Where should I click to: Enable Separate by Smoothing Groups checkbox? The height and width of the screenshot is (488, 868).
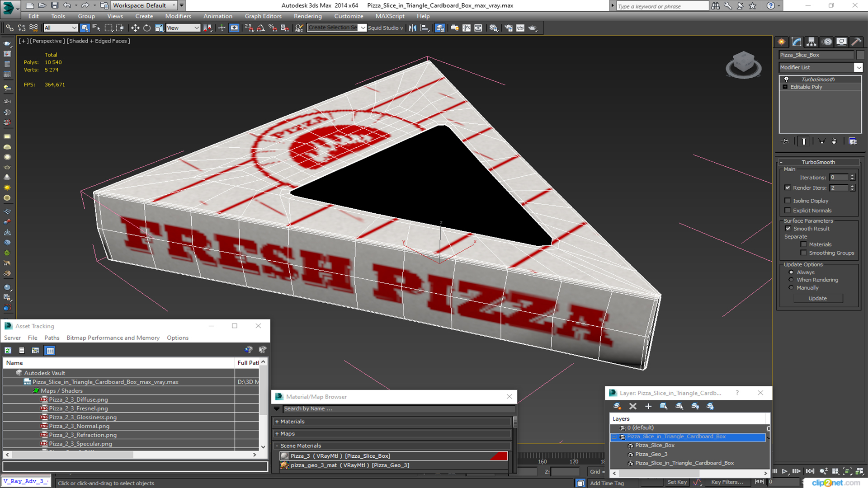[803, 253]
